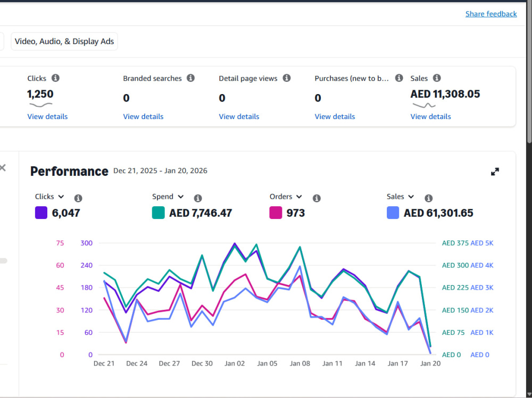Click the Dec 21 x-axis label
This screenshot has width=532, height=398.
(104, 363)
